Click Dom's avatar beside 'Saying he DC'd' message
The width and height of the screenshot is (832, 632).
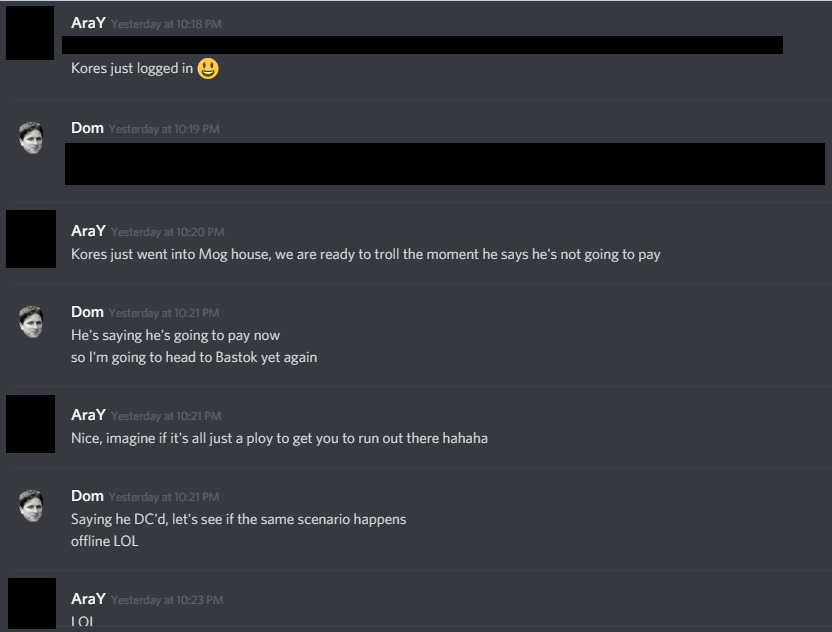(31, 506)
